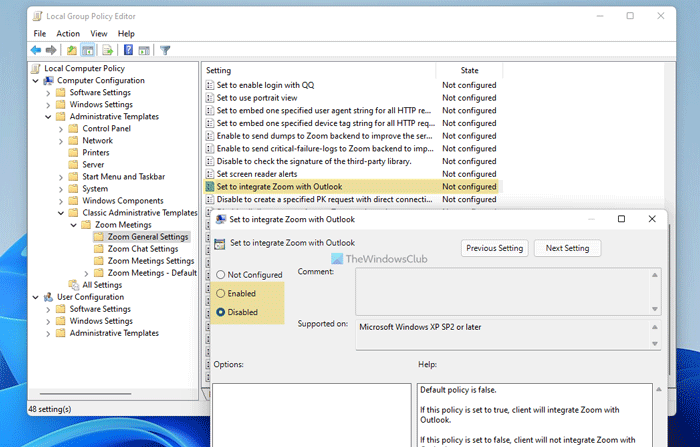The image size is (700, 447).
Task: Click the Filter funnel toolbar icon
Action: point(165,50)
